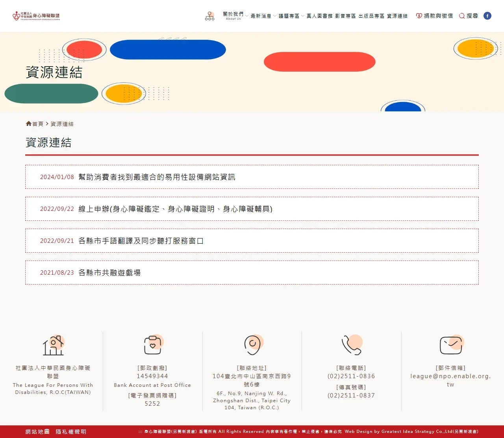Click the location pin icon above 聯絡地址
The width and height of the screenshot is (504, 438).
pos(252,345)
